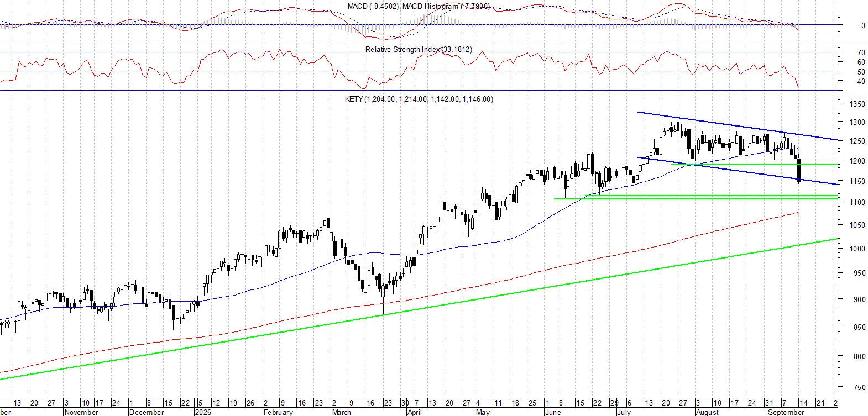Pick the 1250 price axis label
This screenshot has width=868, height=416.
[x=857, y=141]
